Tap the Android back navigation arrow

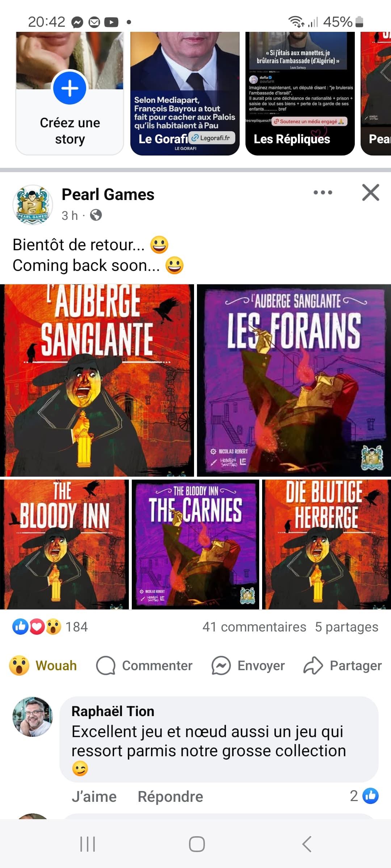[x=307, y=844]
